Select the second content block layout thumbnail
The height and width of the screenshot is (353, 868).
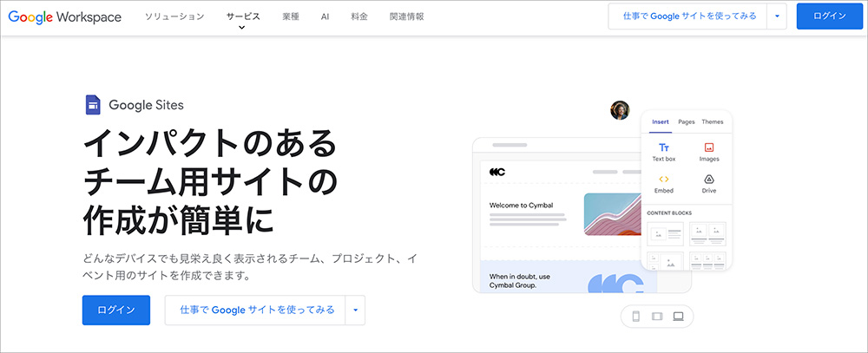pyautogui.click(x=708, y=234)
